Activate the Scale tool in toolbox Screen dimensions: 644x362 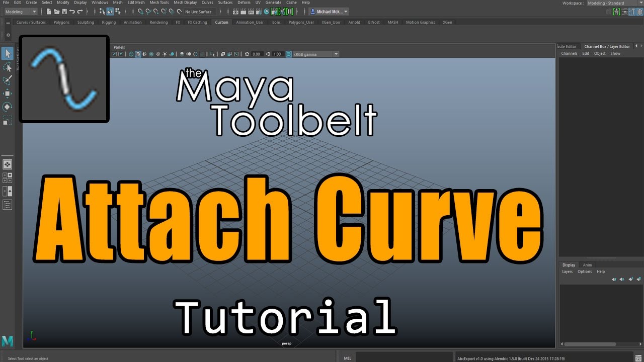point(8,120)
